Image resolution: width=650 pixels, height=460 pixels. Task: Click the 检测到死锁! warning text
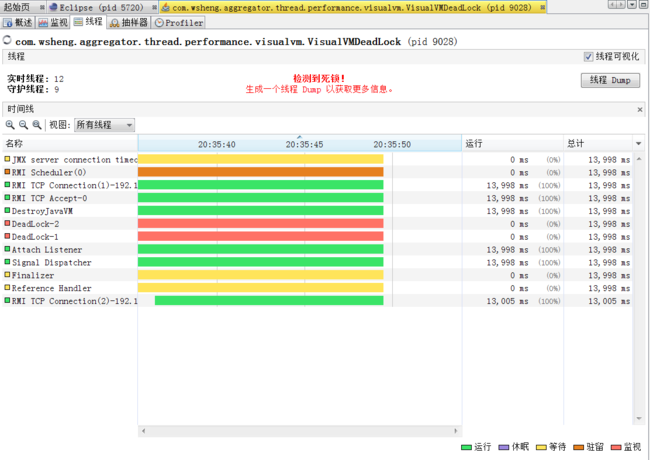[319, 78]
